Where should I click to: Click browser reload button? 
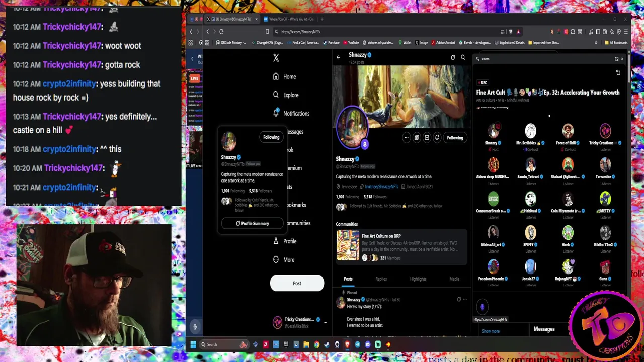(x=221, y=32)
